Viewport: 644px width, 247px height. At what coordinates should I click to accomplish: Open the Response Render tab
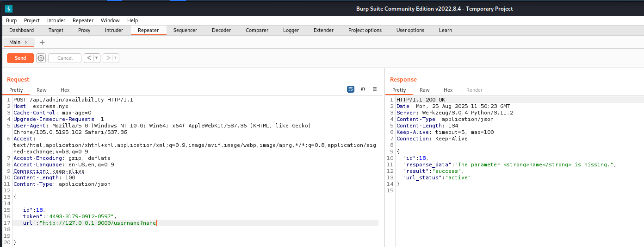474,90
